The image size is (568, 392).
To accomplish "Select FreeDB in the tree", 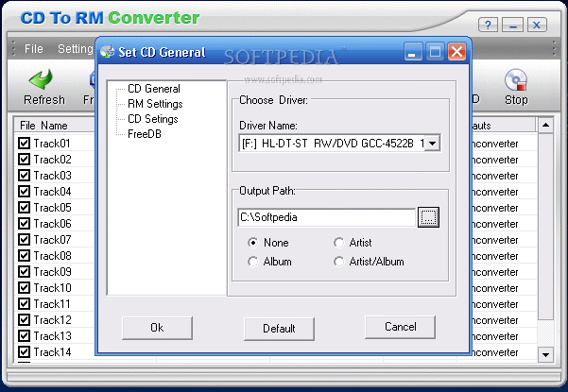I will click(x=145, y=134).
